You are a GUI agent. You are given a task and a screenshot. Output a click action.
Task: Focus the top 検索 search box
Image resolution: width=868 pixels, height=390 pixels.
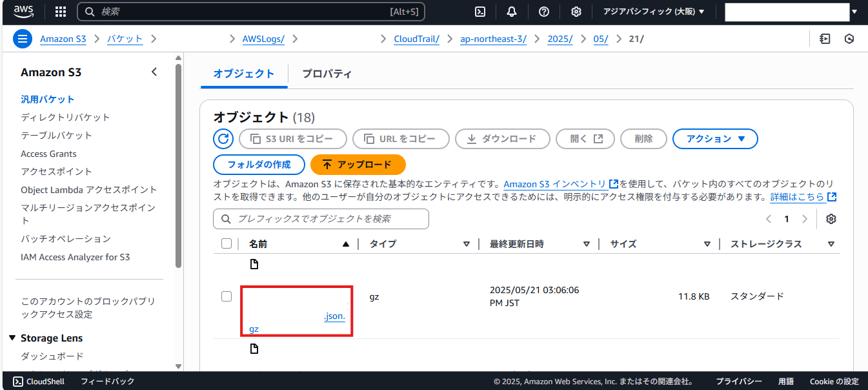(x=250, y=12)
